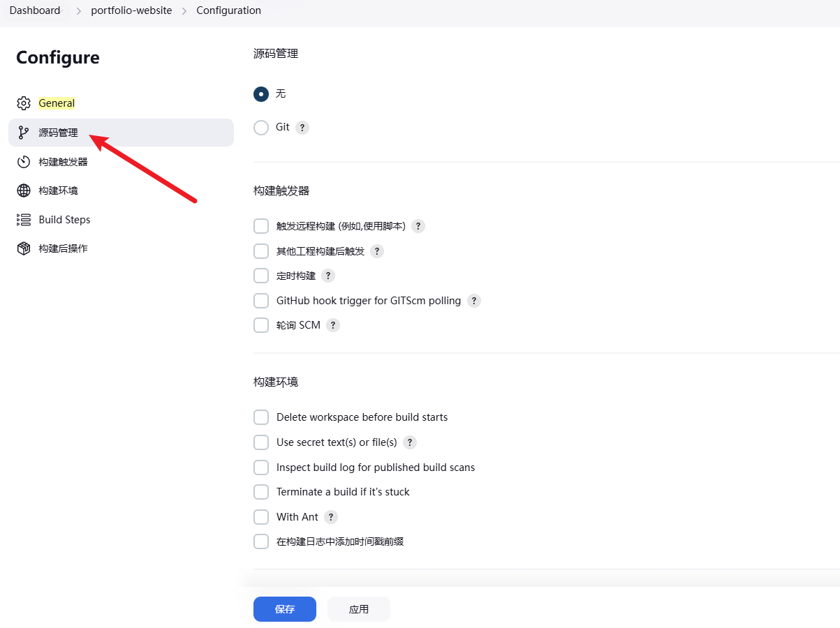The width and height of the screenshot is (840, 628).
Task: Open help icon next to Git option
Action: (x=302, y=128)
